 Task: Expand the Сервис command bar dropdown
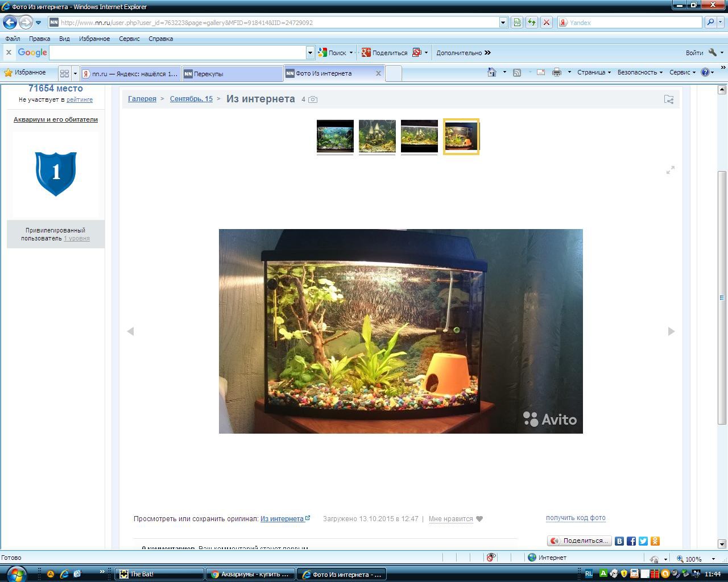click(x=682, y=72)
